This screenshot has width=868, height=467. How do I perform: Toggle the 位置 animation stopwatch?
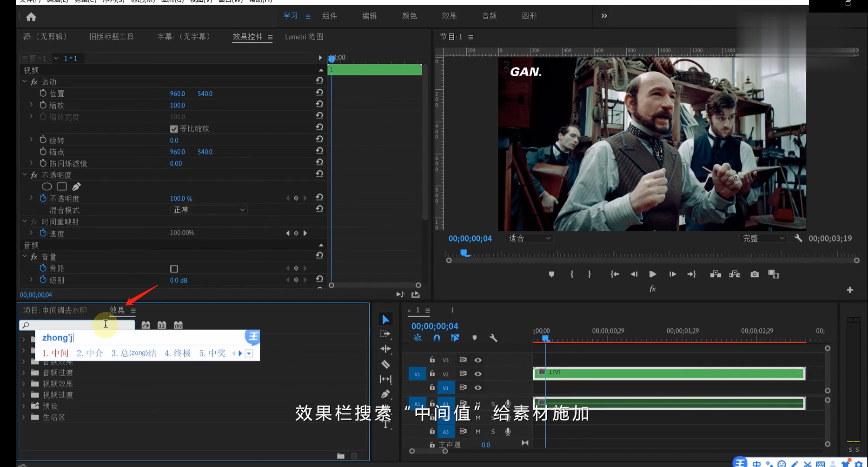click(x=43, y=93)
